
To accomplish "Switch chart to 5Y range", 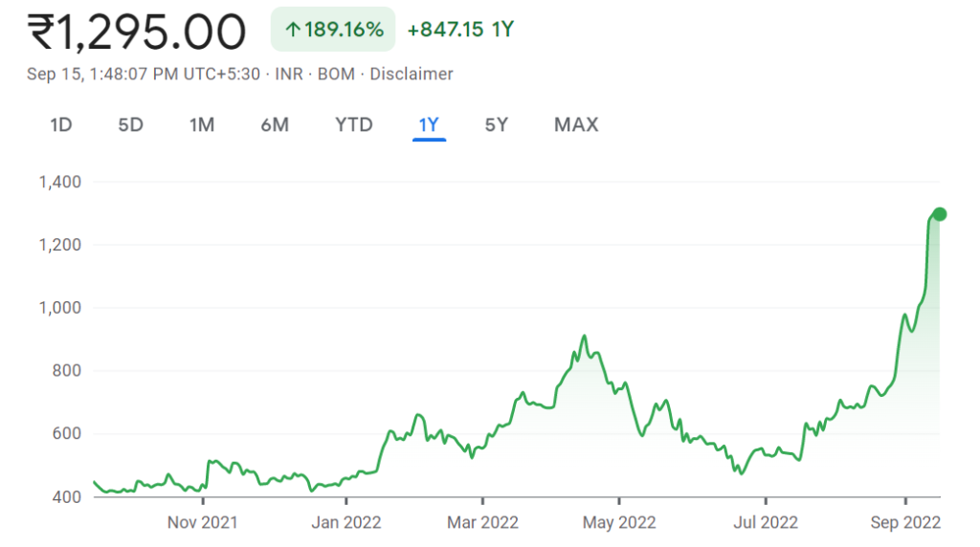I will (x=496, y=124).
